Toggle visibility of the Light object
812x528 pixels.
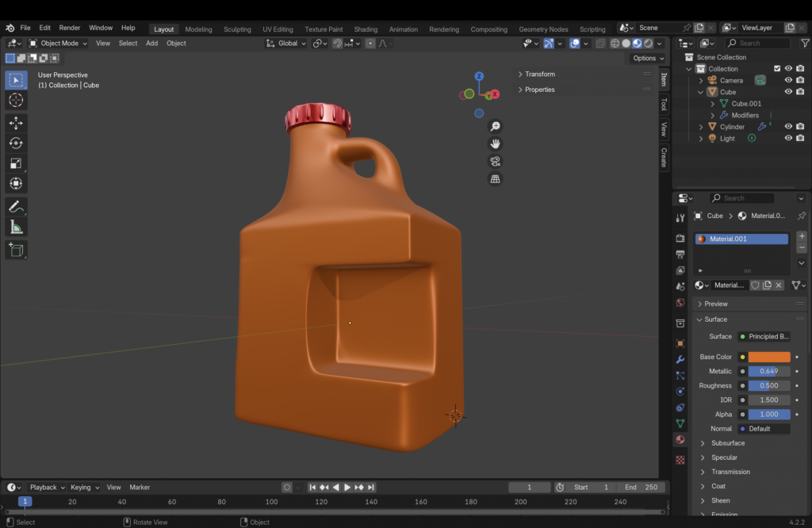[788, 138]
